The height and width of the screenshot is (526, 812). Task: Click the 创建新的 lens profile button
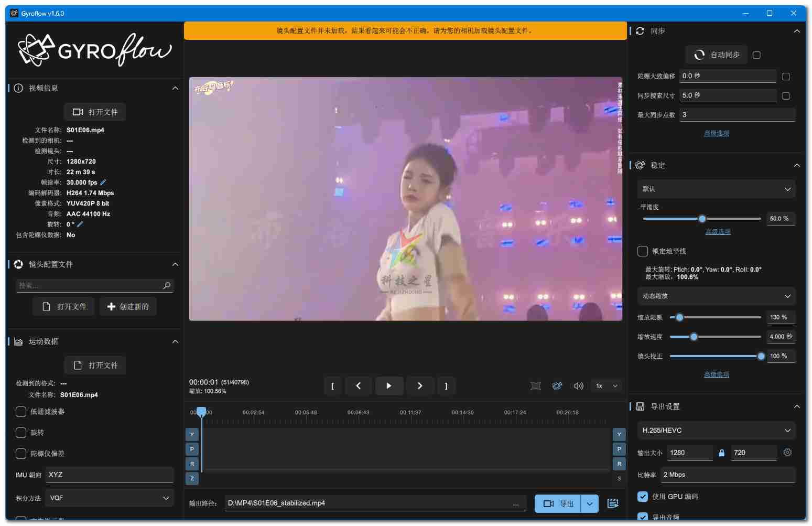(x=128, y=307)
